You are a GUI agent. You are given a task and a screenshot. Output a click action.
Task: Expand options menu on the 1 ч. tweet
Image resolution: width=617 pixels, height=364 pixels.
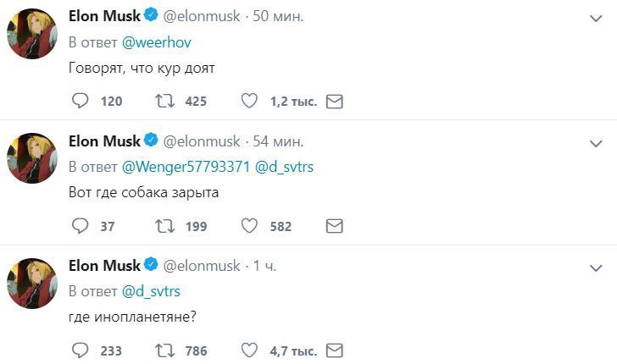(596, 267)
